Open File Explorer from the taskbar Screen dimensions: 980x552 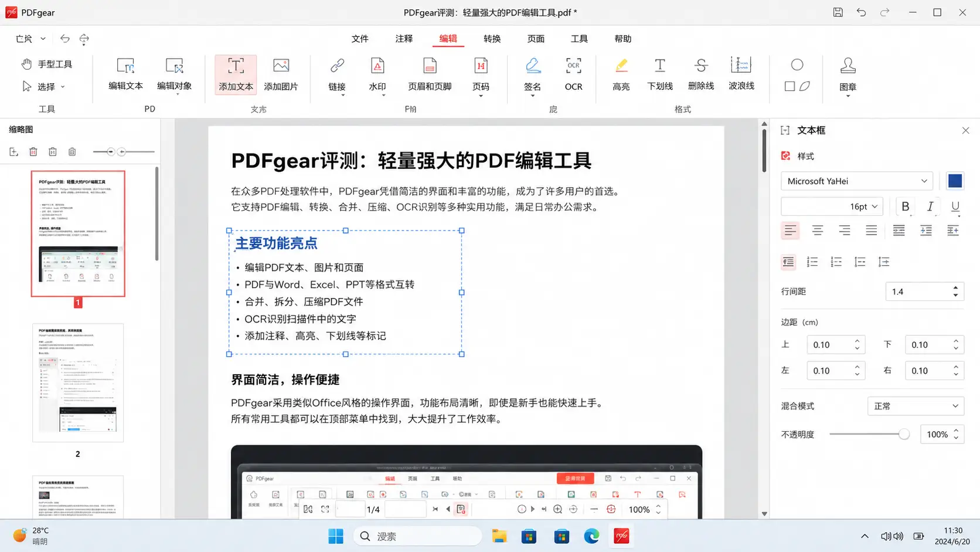click(x=499, y=536)
